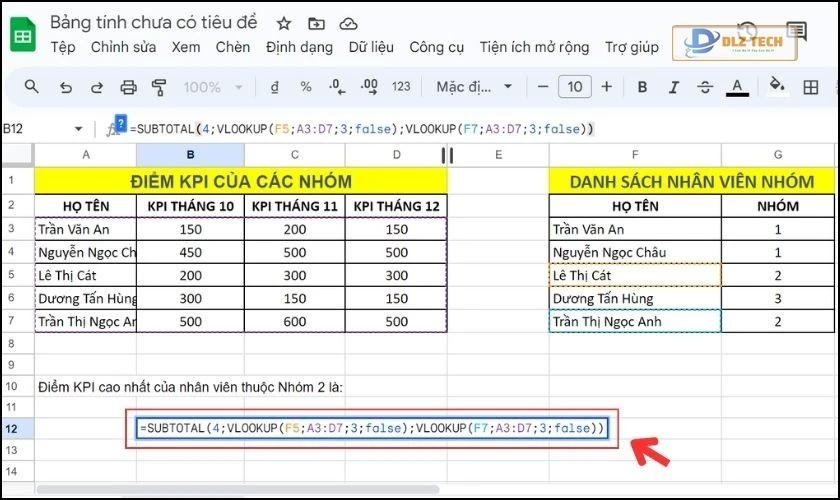Toggle bold formatting
The image size is (840, 500).
pyautogui.click(x=642, y=87)
